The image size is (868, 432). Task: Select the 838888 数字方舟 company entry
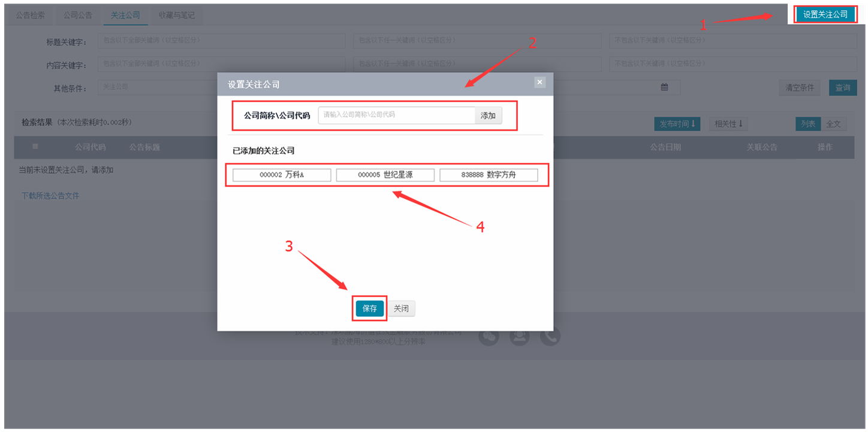click(489, 175)
